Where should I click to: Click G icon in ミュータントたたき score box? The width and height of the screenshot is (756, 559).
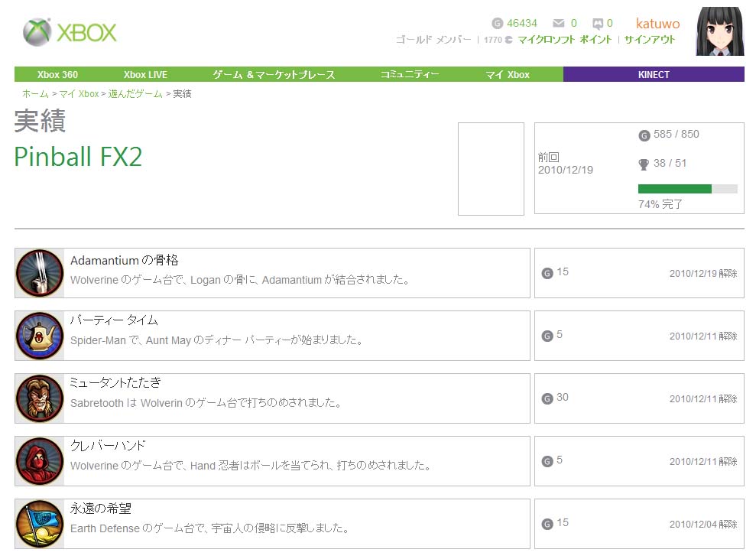[547, 399]
